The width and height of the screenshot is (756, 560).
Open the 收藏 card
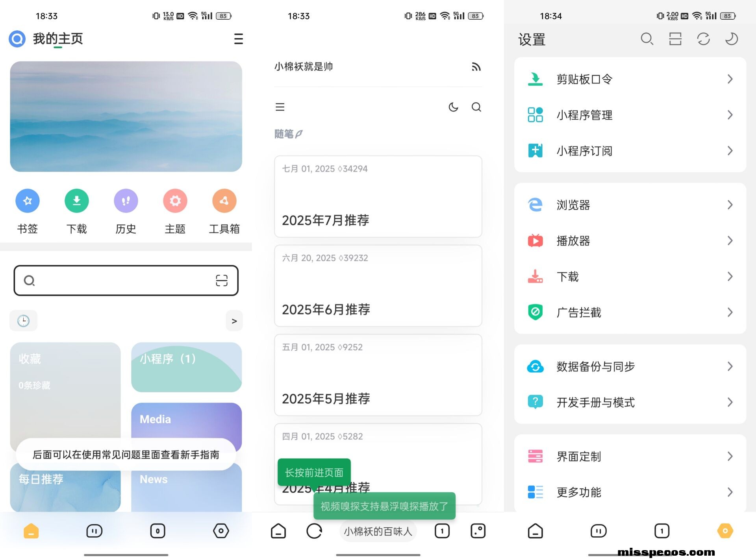[65, 397]
